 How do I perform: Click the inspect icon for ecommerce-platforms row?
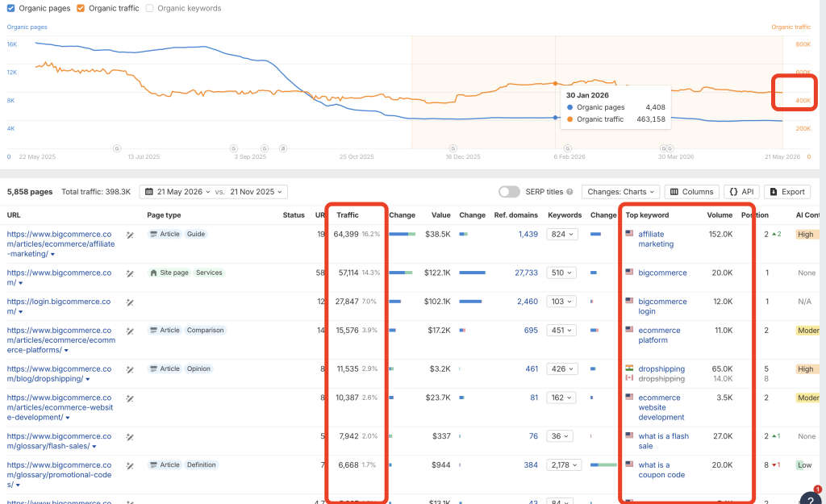130,331
